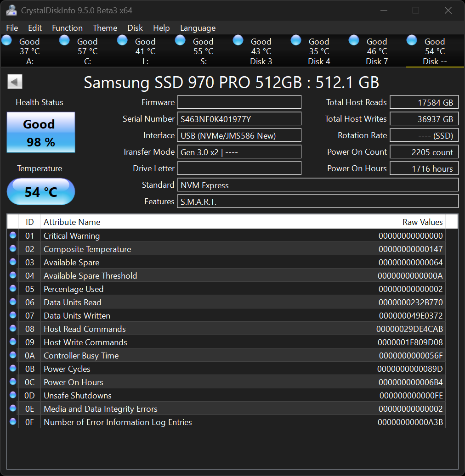This screenshot has width=465, height=476.
Task: Click the blue dot beside Percentage Used
Action: [13, 288]
